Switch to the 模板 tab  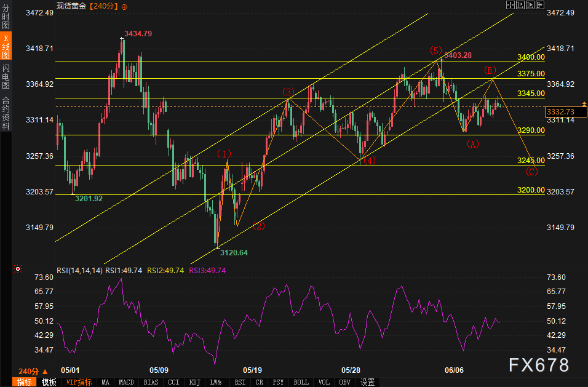tap(49, 382)
